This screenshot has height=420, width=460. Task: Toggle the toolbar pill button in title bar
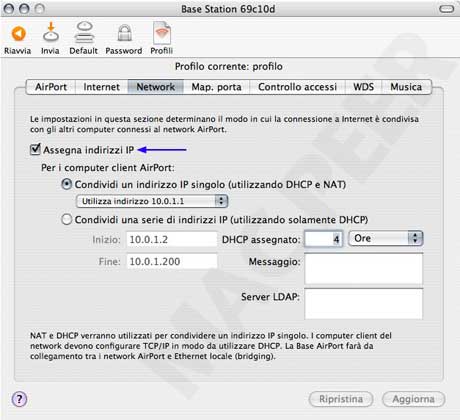(x=446, y=9)
